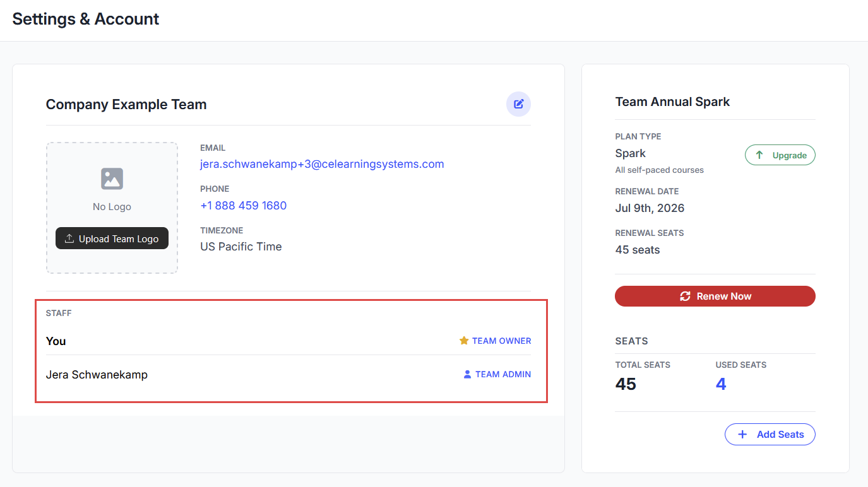Click the plus icon on Add Seats
Screen dimensions: 868x487
742,434
